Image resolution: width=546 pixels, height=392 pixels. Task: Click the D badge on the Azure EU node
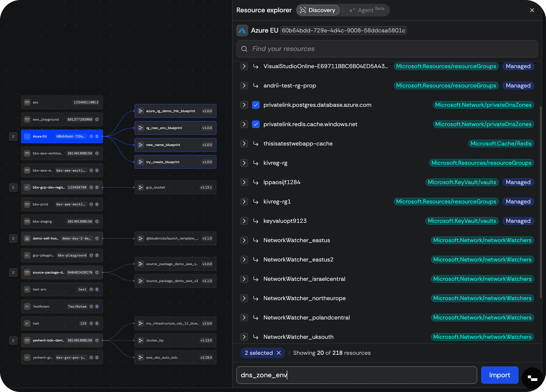click(x=97, y=137)
